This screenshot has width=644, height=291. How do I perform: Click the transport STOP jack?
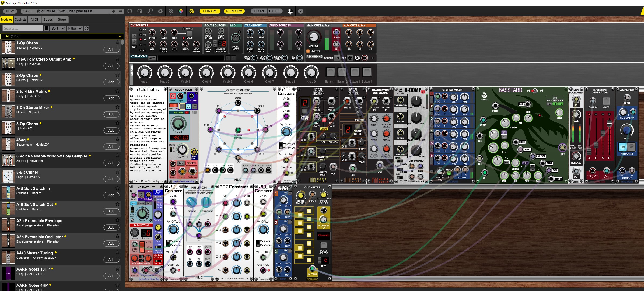(261, 32)
